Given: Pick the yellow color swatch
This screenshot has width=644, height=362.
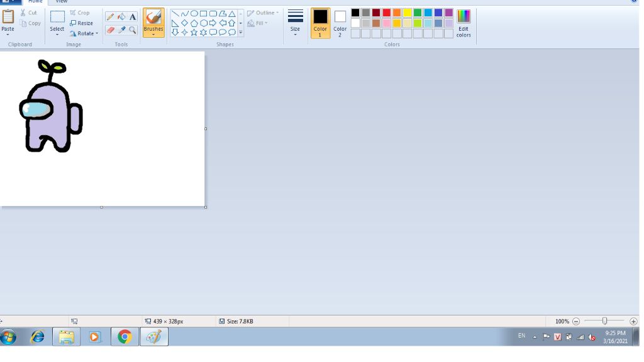Looking at the screenshot, I should 407,13.
